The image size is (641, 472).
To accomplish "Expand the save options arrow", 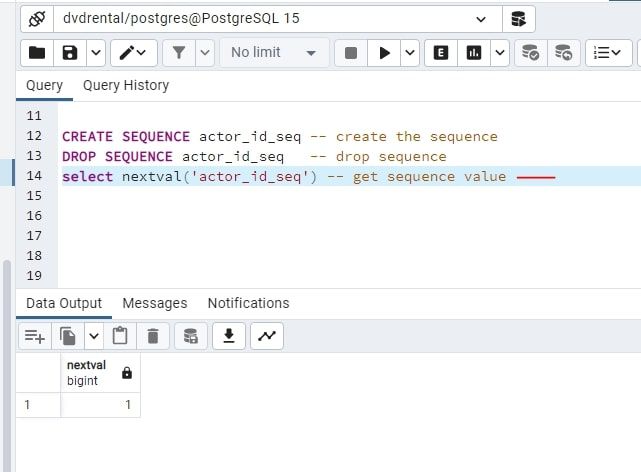I will tap(96, 53).
